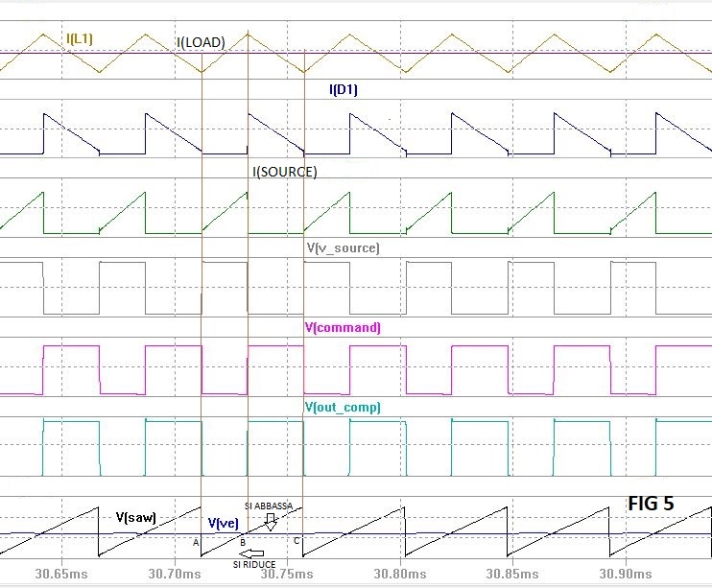Select the V(v_source) trace label
This screenshot has height=588, width=712.
[x=344, y=247]
